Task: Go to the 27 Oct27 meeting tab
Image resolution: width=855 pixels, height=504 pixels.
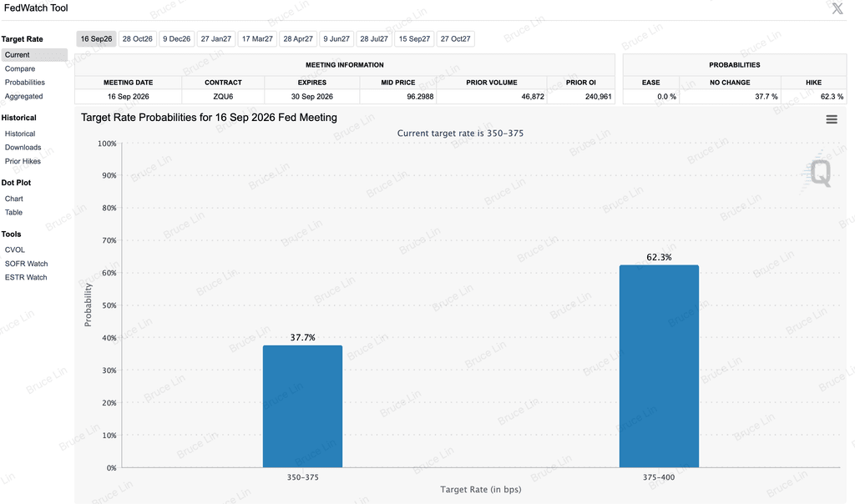Action: [x=455, y=38]
